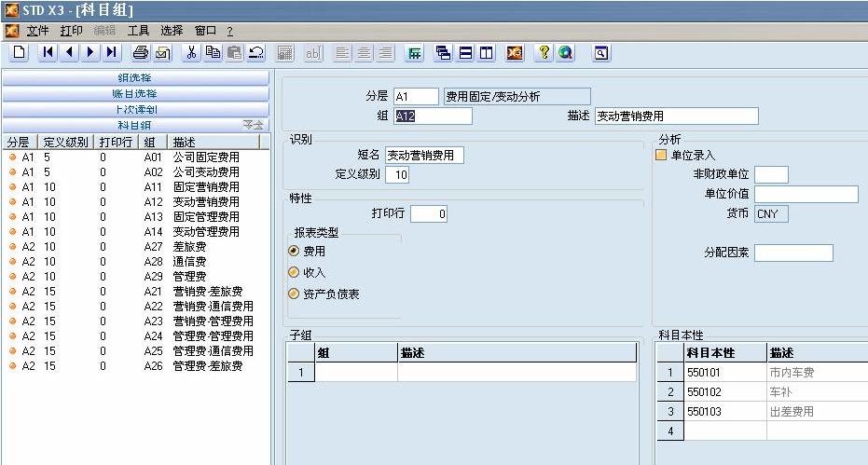
Task: Open the 工具 menu
Action: coord(138,31)
